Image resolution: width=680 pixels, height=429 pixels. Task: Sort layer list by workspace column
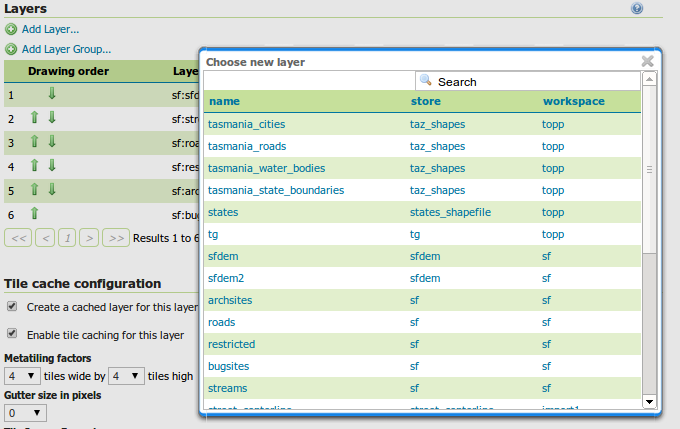(x=573, y=102)
